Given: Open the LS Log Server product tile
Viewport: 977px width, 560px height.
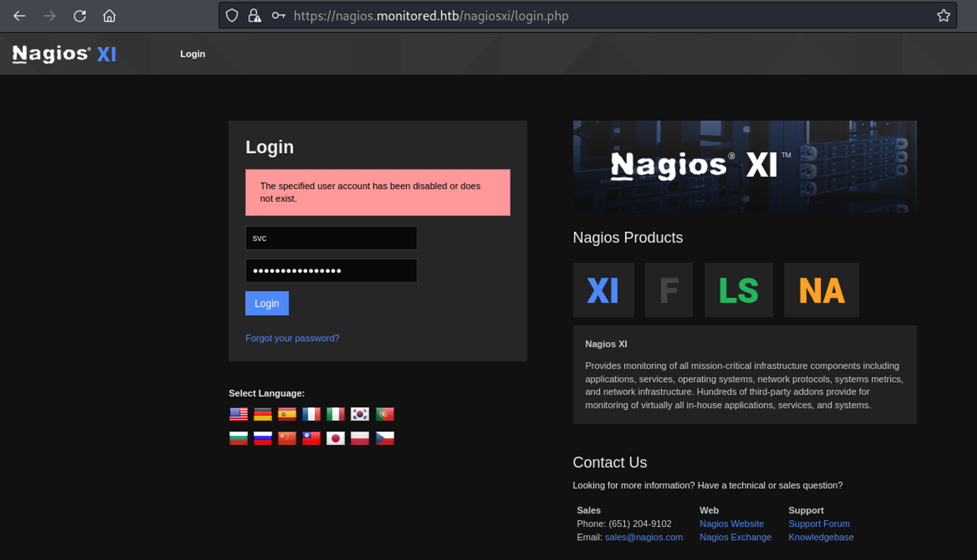Looking at the screenshot, I should pos(738,290).
